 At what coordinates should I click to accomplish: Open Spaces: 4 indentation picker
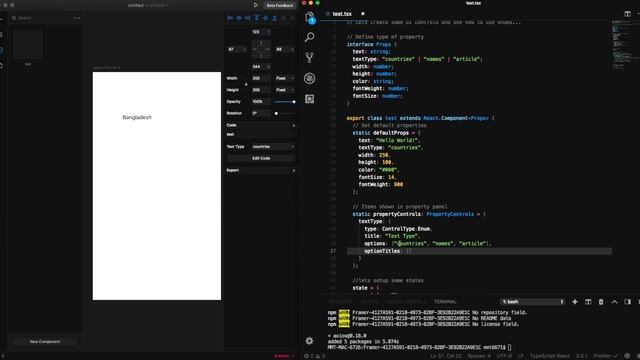click(479, 356)
